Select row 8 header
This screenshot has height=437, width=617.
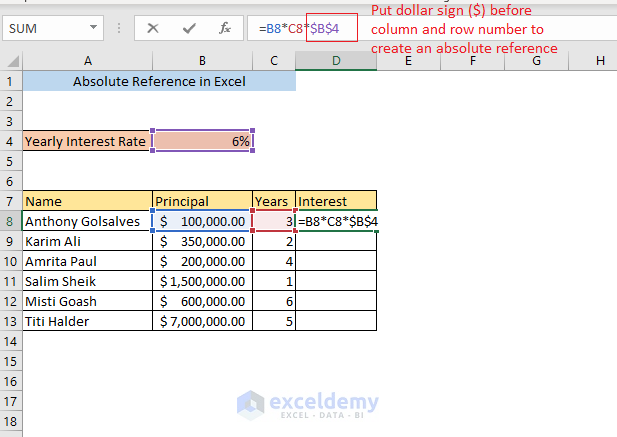[x=11, y=221]
